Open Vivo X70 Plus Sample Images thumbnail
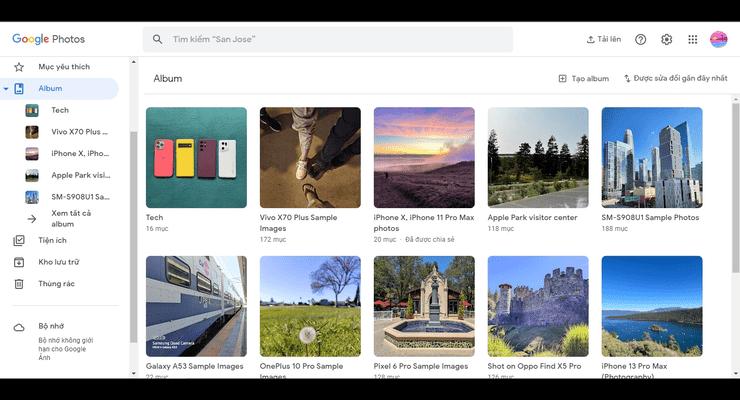 [310, 158]
